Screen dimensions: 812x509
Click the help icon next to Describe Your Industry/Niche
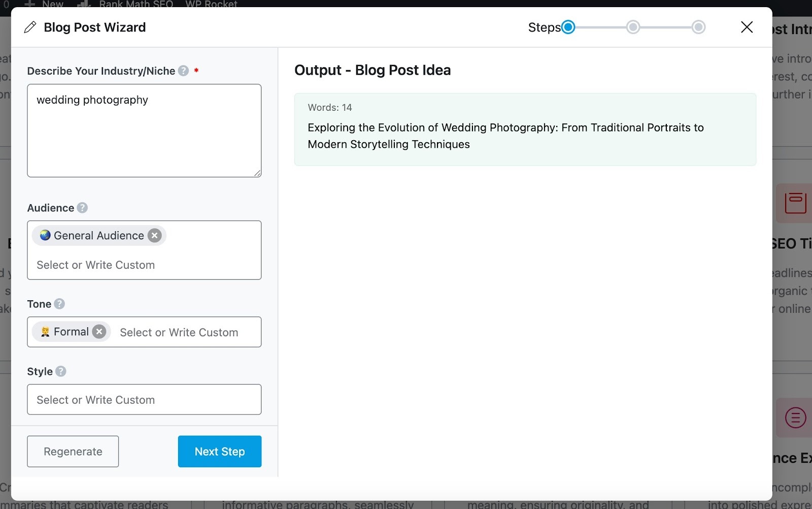tap(183, 71)
